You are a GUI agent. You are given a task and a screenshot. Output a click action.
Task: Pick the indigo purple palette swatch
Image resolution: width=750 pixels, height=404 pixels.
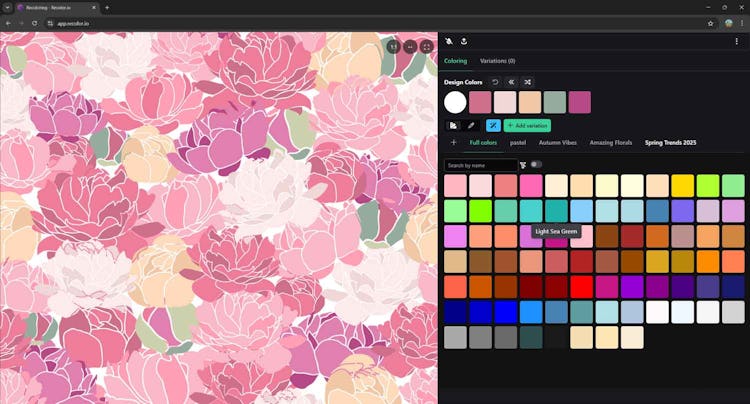683,286
